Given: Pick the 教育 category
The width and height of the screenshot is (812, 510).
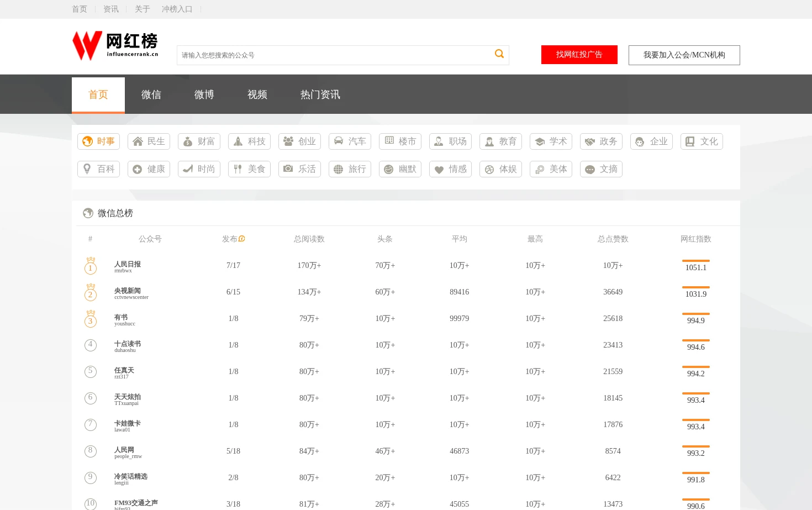Looking at the screenshot, I should coord(500,141).
